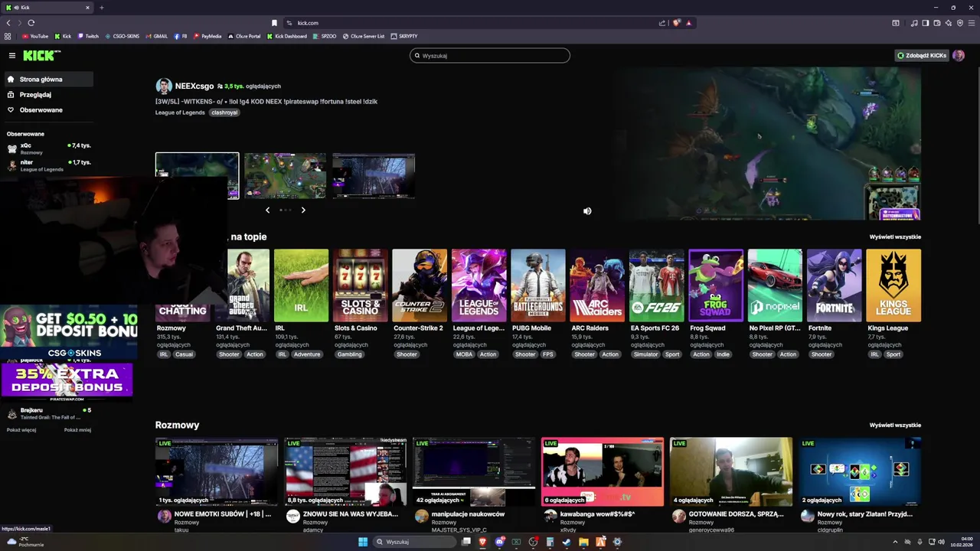The height and width of the screenshot is (551, 980).
Task: Toggle the browser sidebar panel icon
Action: [x=926, y=23]
